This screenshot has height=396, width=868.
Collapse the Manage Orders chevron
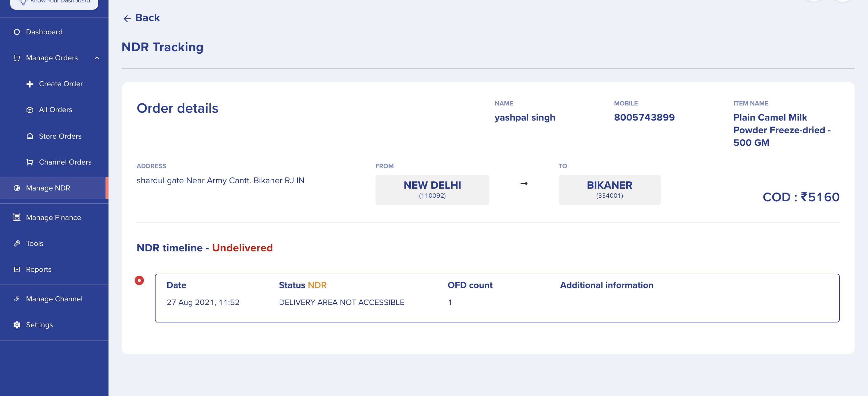97,58
